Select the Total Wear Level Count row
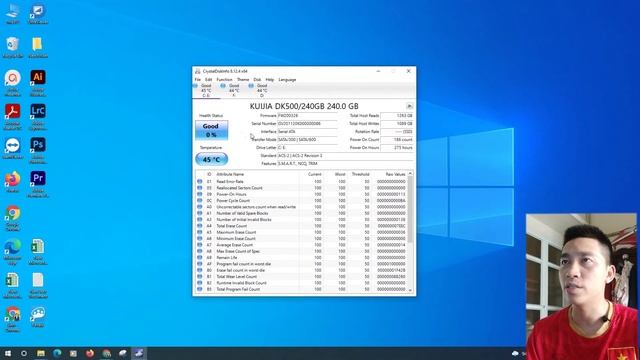The width and height of the screenshot is (640, 360). [x=301, y=277]
